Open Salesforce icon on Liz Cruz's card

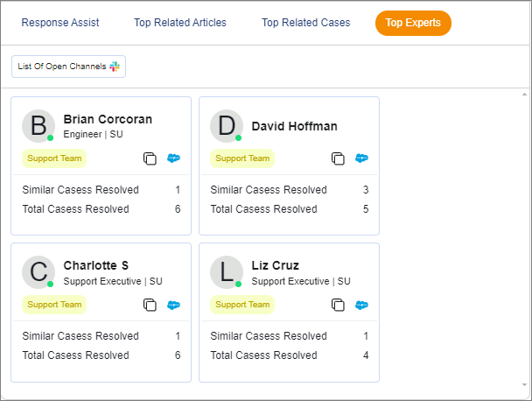(361, 305)
